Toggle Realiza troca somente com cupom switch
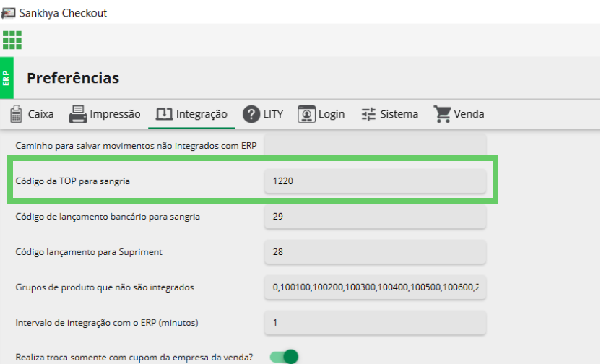The image size is (606, 364). click(284, 357)
